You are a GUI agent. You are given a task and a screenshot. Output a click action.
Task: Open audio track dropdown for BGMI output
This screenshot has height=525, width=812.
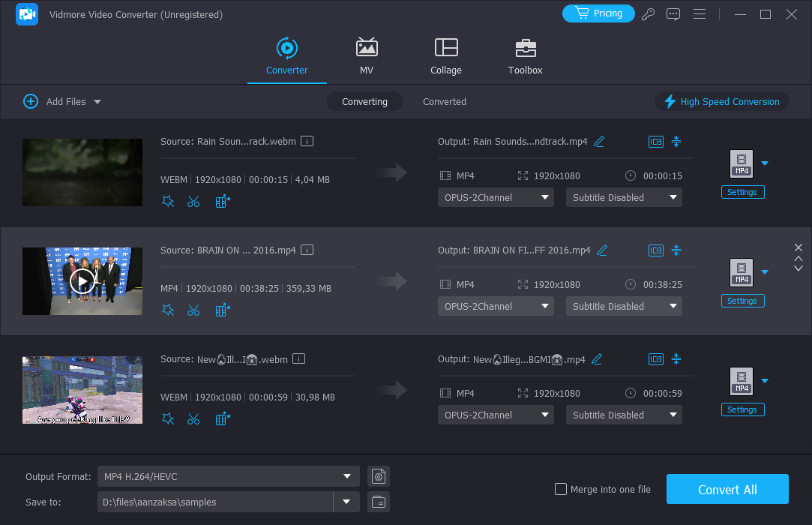[496, 415]
